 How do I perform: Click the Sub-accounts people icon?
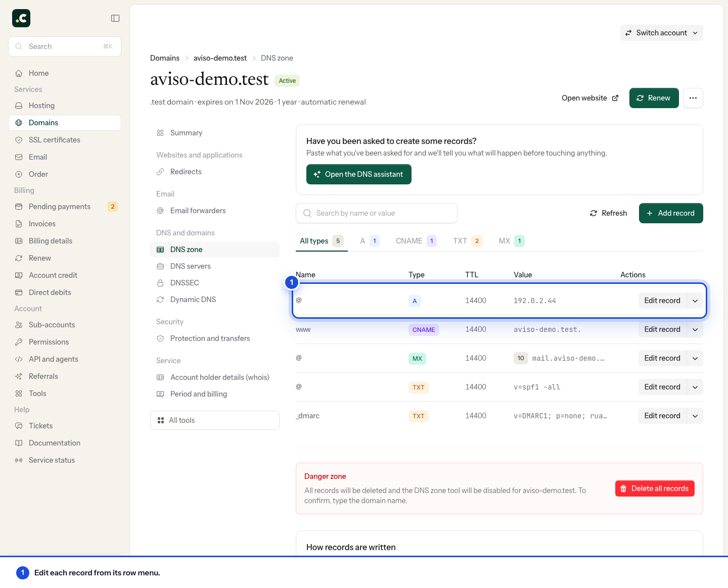(x=19, y=325)
